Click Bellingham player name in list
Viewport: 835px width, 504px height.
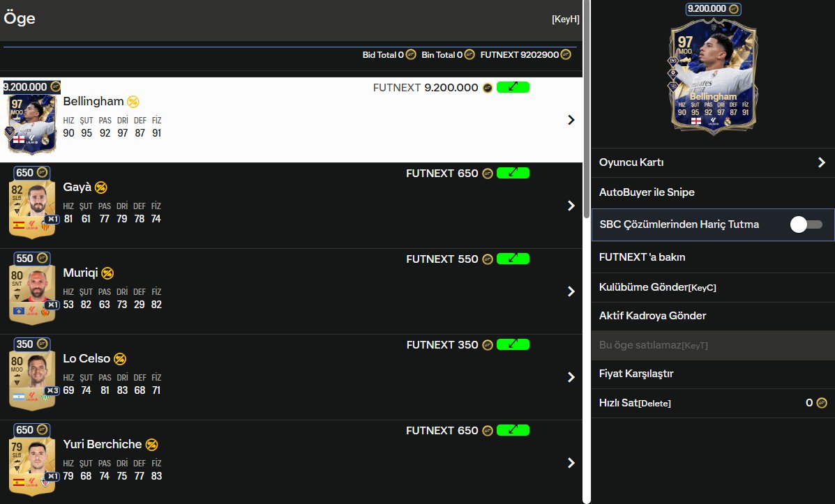pyautogui.click(x=93, y=101)
